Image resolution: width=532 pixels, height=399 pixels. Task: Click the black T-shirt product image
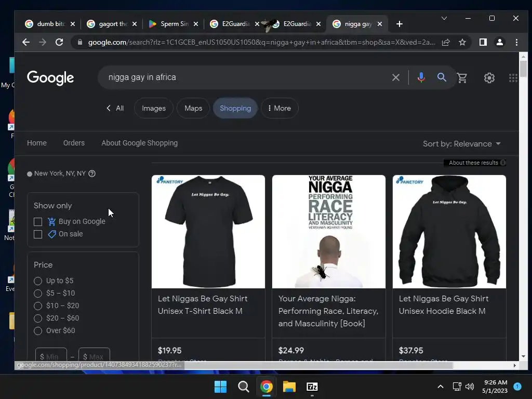pyautogui.click(x=208, y=232)
